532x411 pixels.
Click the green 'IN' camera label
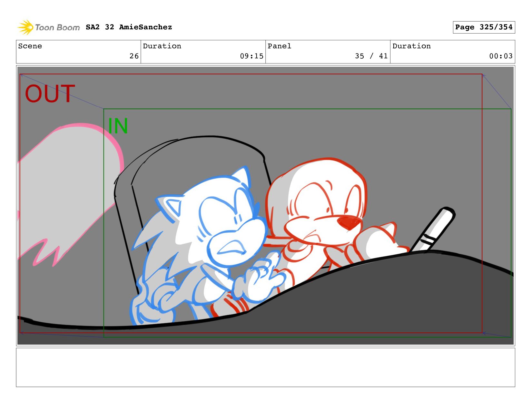pos(118,126)
